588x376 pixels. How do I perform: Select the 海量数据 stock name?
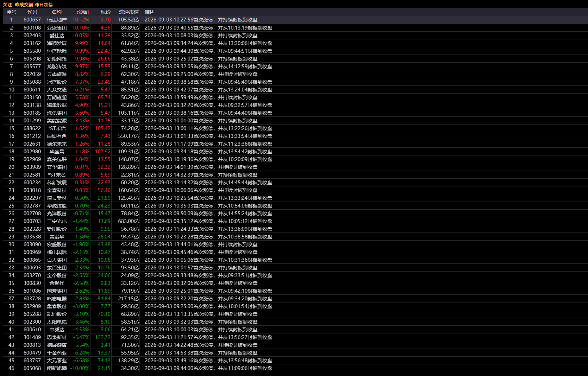coord(57,105)
